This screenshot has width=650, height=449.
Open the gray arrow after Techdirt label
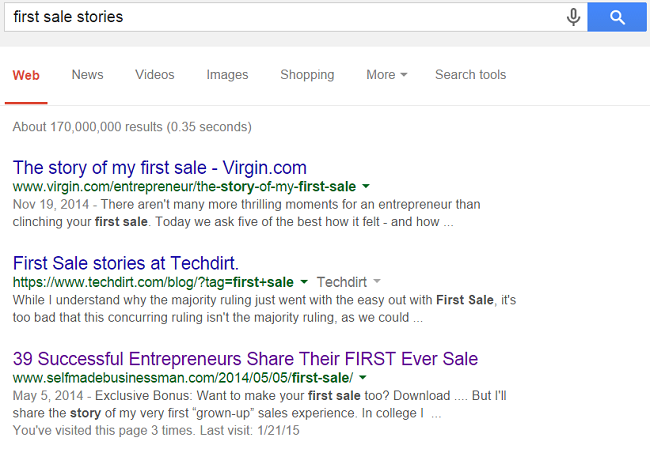pyautogui.click(x=377, y=283)
